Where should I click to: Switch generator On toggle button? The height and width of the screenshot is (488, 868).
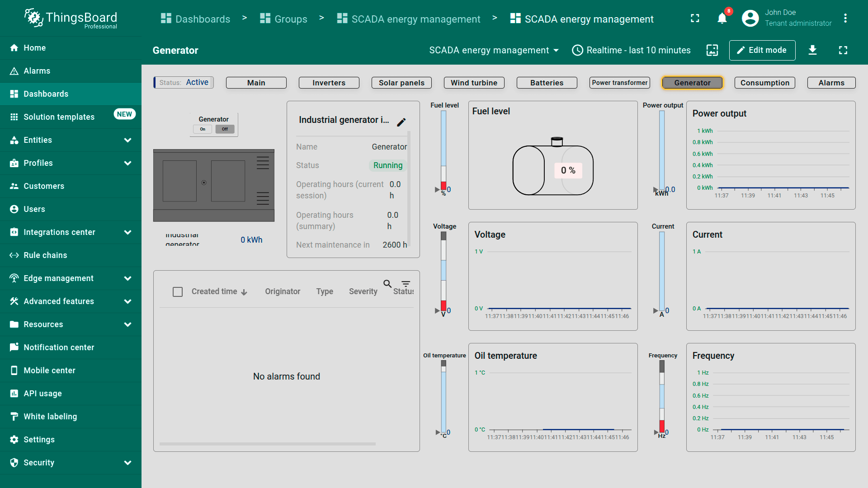[x=203, y=129]
